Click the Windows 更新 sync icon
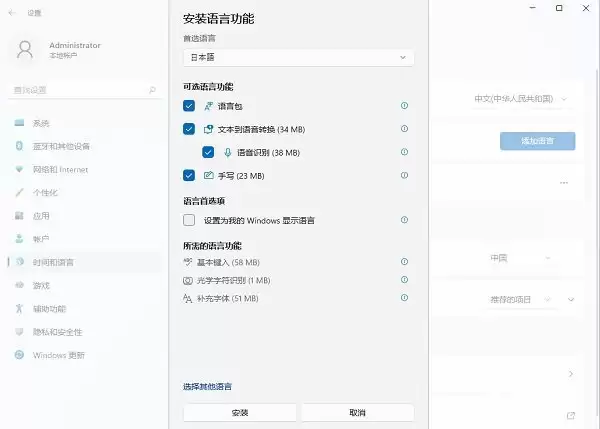This screenshot has width=600, height=429. point(19,355)
